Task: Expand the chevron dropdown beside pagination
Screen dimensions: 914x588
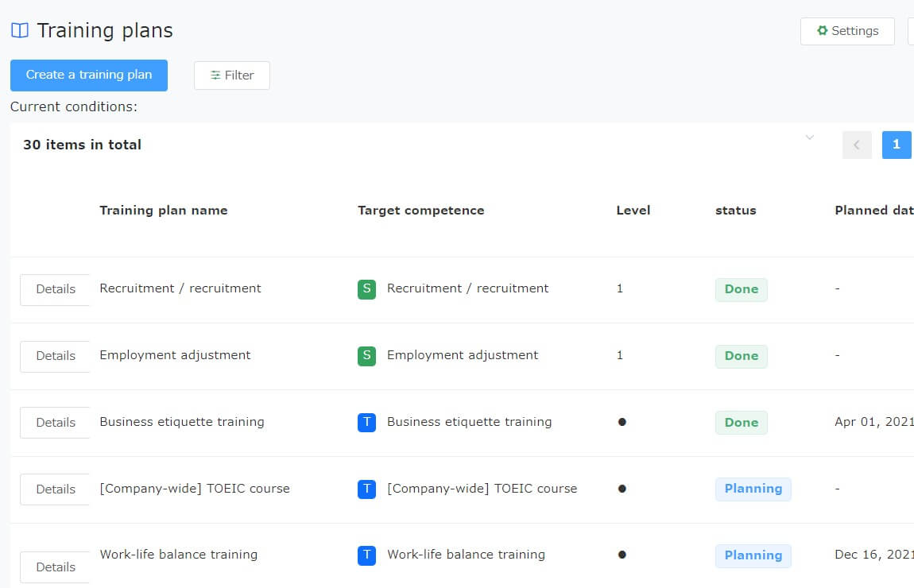Action: tap(810, 137)
